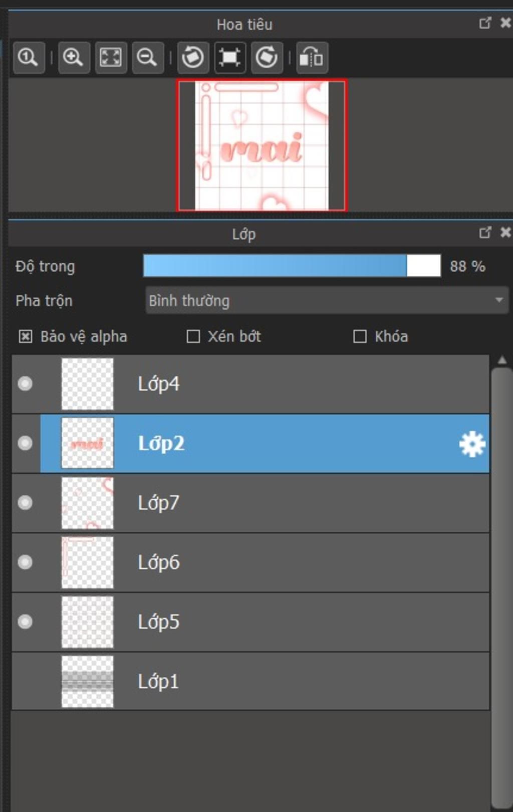
Task: Click the zoom out magnifier icon
Action: (x=147, y=58)
